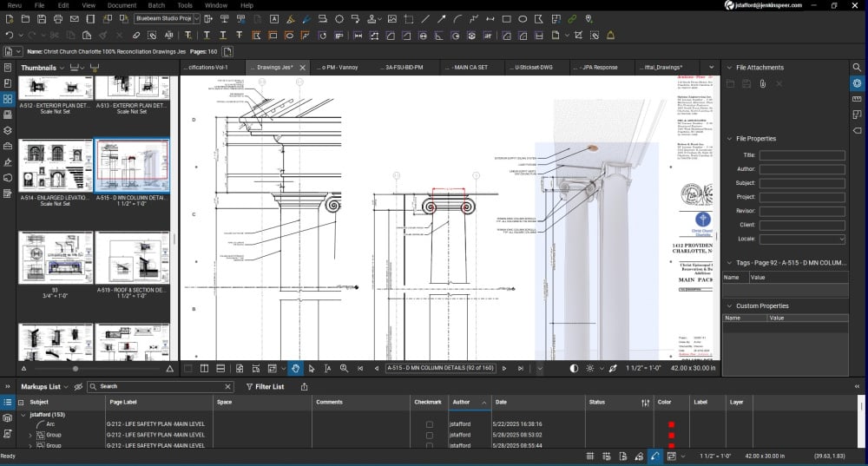868x466 pixels.
Task: Open the Locale dropdown field
Action: [x=802, y=240]
